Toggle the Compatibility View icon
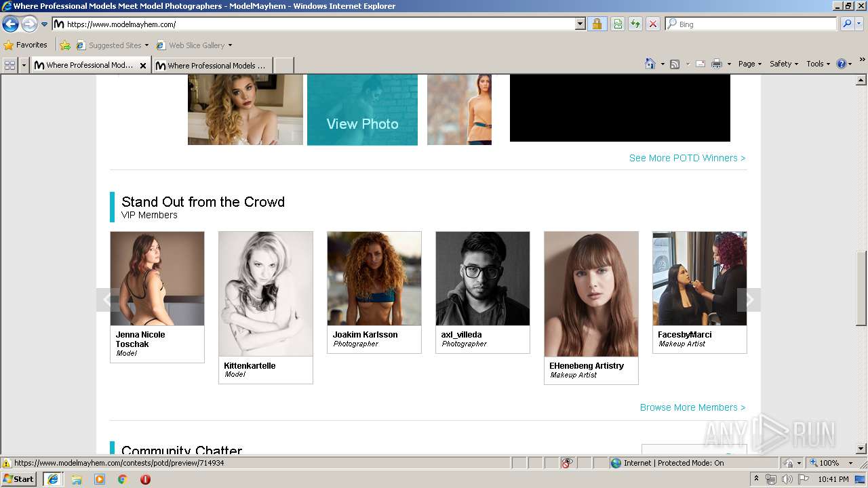 coord(618,24)
